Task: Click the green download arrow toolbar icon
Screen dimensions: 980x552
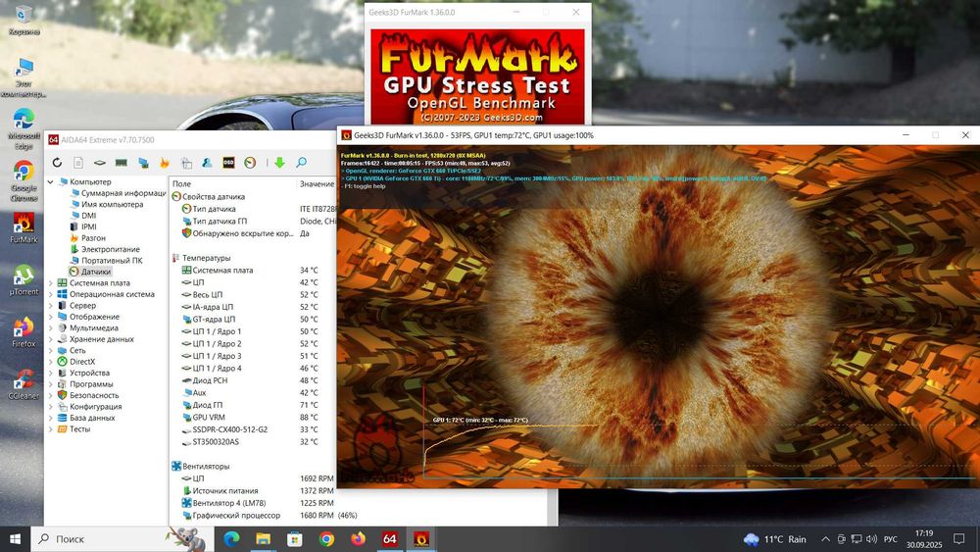Action: pyautogui.click(x=279, y=163)
